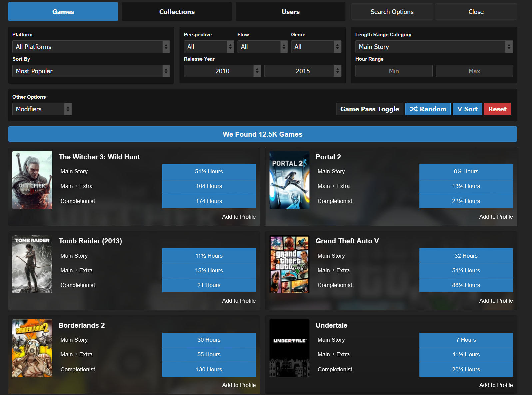Open the Tomb Raider cover thumbnail
532x395 pixels.
pyautogui.click(x=32, y=264)
